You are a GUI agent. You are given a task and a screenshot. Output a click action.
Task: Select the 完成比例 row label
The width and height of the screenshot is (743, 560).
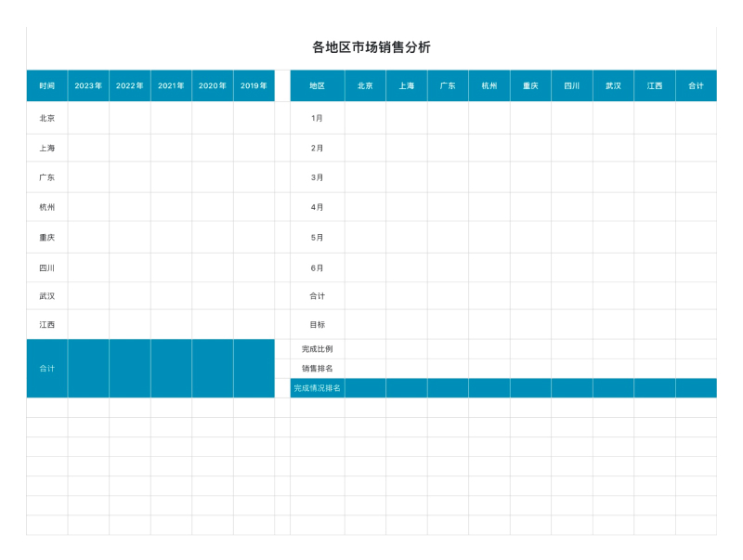coord(317,349)
